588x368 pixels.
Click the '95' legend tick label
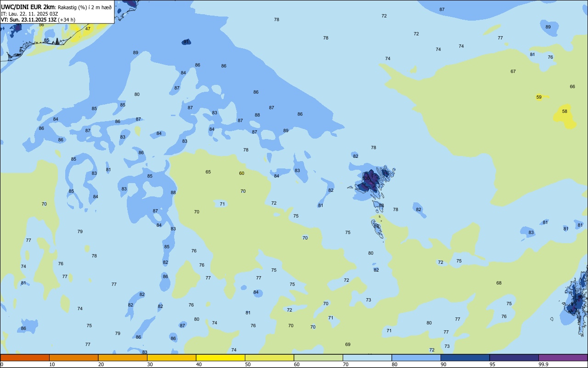coord(492,364)
